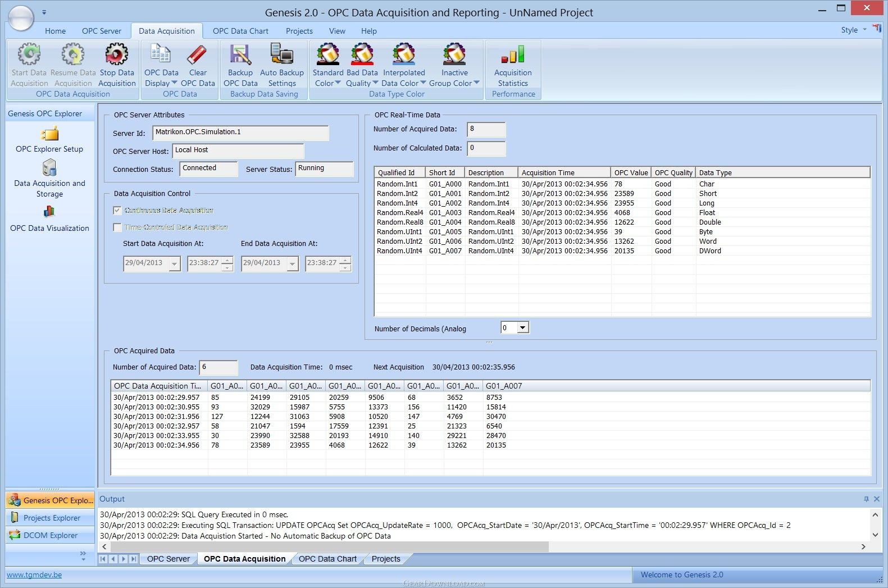Click the Bad Data Quality icon

tap(362, 54)
